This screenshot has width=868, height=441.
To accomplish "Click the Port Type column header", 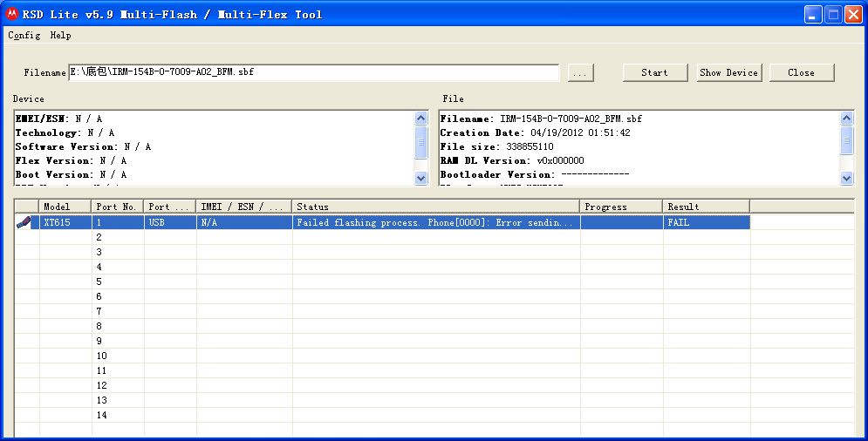I will [x=170, y=207].
